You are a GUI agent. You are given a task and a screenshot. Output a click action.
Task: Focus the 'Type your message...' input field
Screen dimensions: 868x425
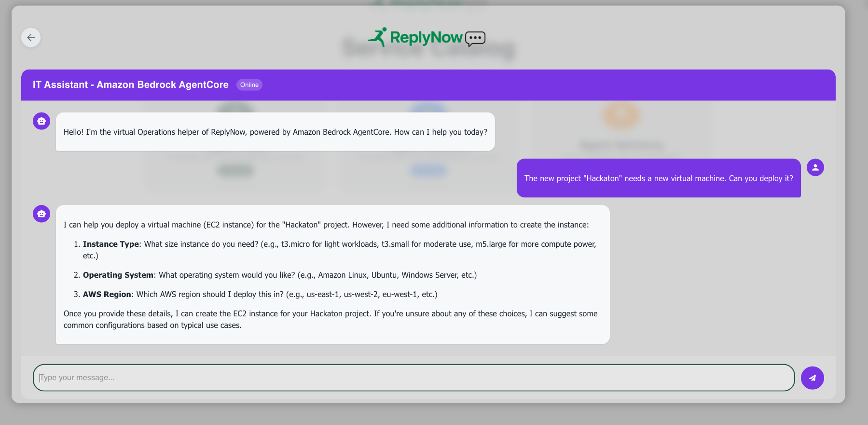[x=413, y=378]
